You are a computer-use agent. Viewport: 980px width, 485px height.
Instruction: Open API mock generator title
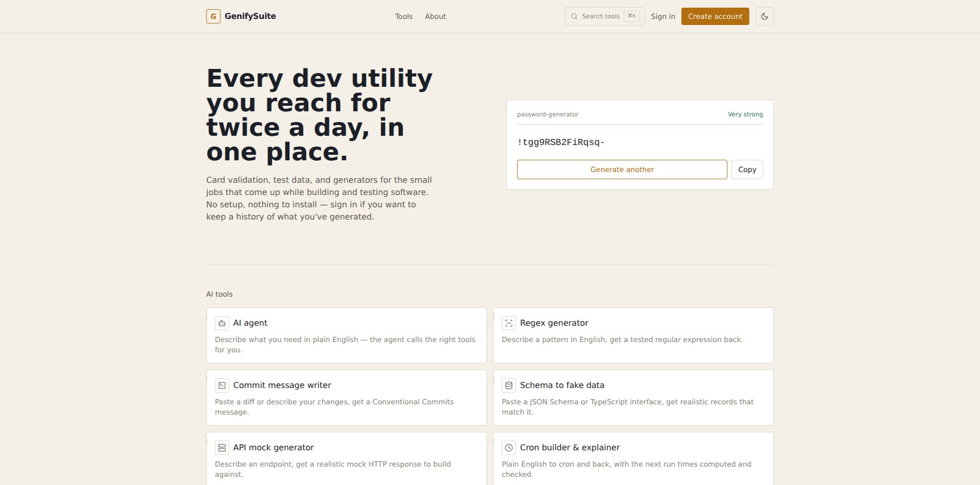pos(274,448)
